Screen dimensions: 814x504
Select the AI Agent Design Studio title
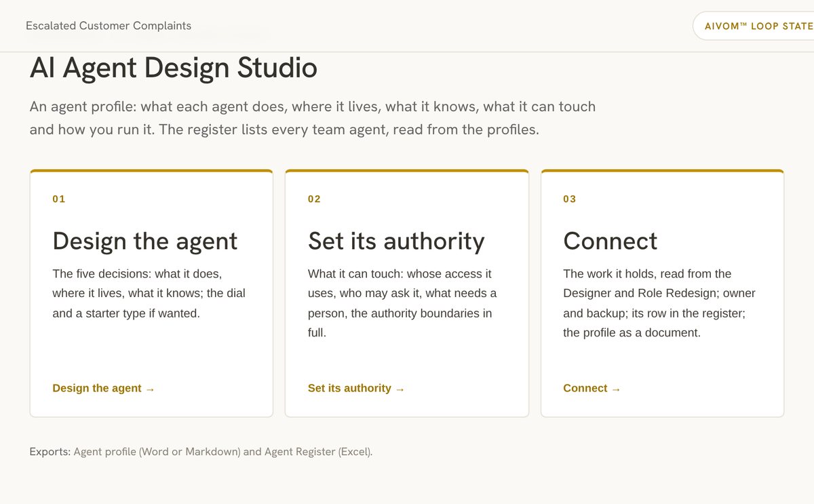tap(174, 68)
